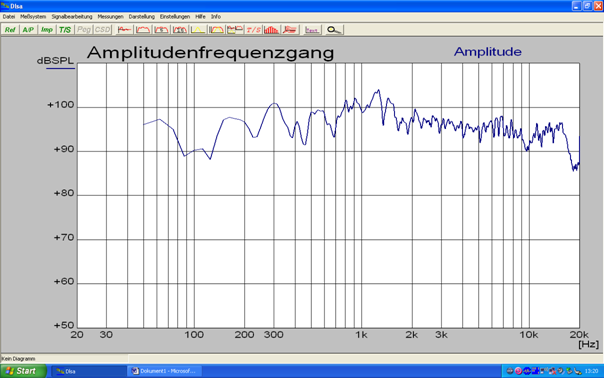Click the 20k frequency axis label
Image resolution: width=605 pixels, height=379 pixels.
579,334
